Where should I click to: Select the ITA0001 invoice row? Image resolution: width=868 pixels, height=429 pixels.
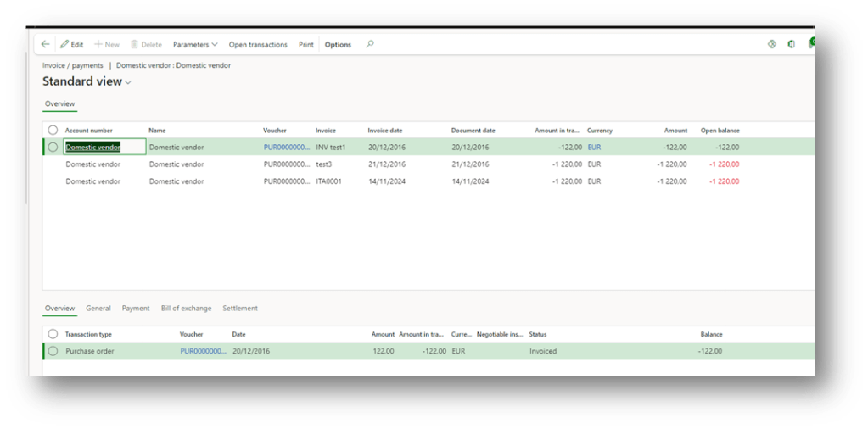[329, 181]
